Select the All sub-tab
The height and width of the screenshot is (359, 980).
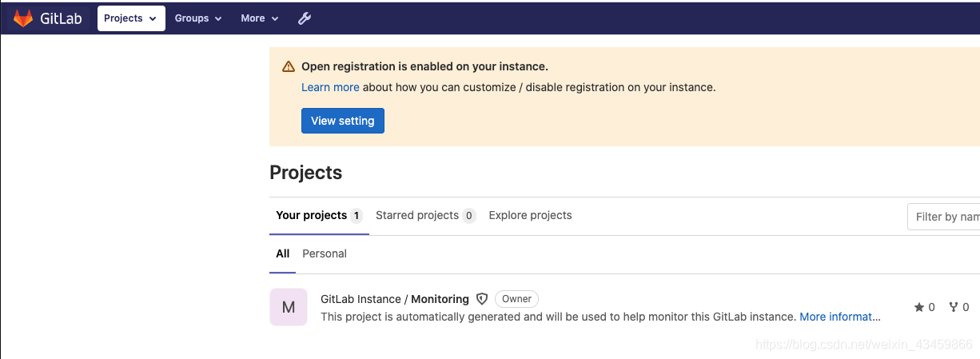(x=283, y=253)
